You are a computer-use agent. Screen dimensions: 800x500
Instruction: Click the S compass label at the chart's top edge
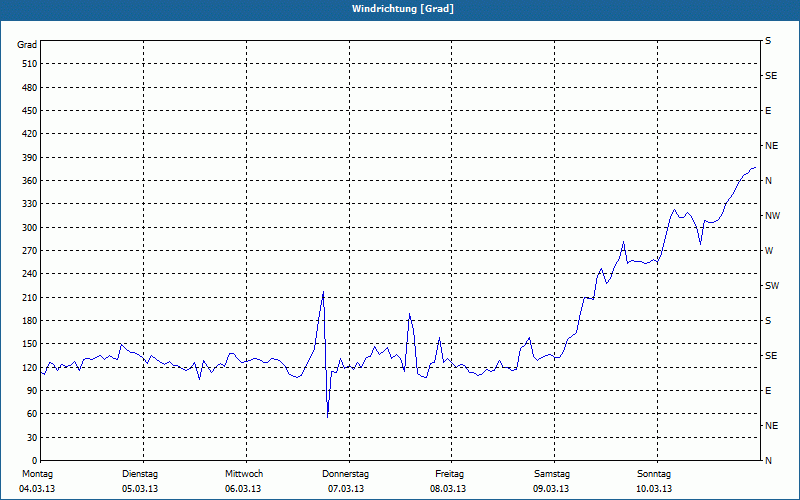[x=768, y=41]
